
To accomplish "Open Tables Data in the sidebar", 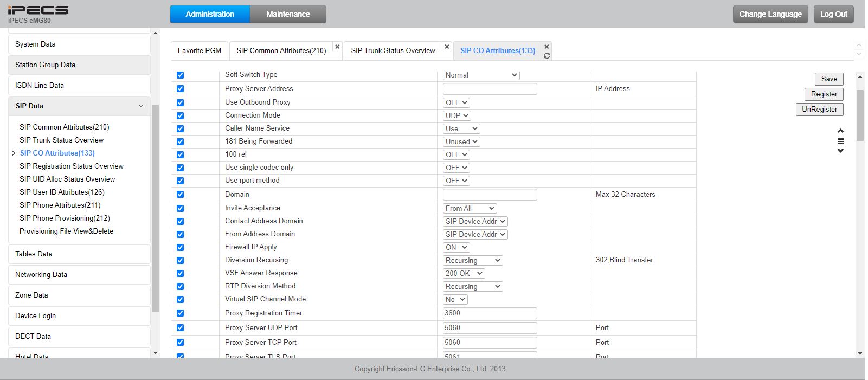I will (79, 254).
